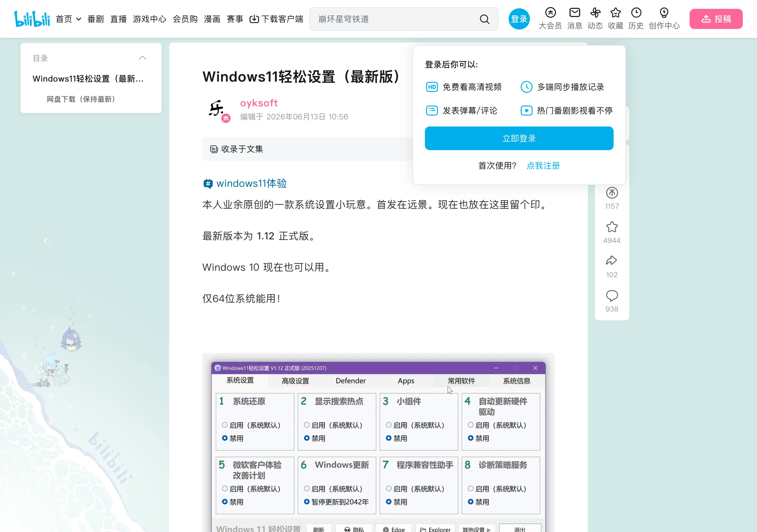Open the windows11体验 topic tag
Screen dimensions: 757x532
(x=245, y=183)
